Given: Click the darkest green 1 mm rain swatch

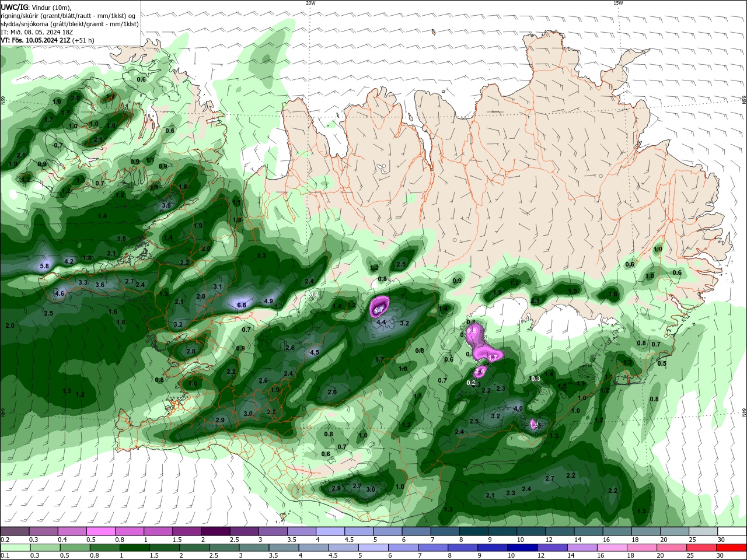Looking at the screenshot, I should point(135,548).
